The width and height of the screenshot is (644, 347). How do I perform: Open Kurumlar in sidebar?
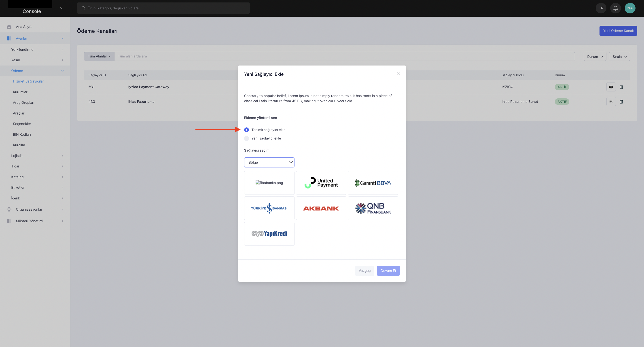click(x=20, y=92)
